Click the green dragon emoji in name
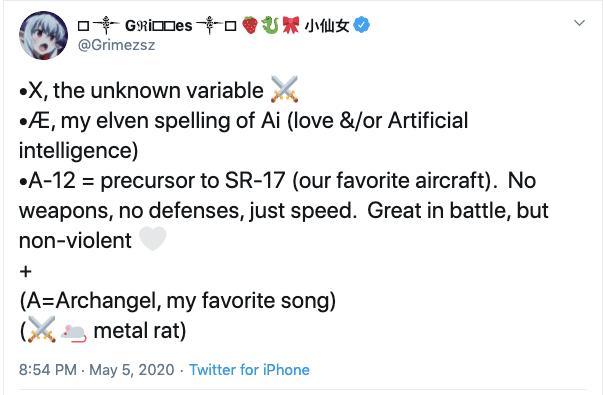Screen dimensions: 604x395 [x=270, y=25]
